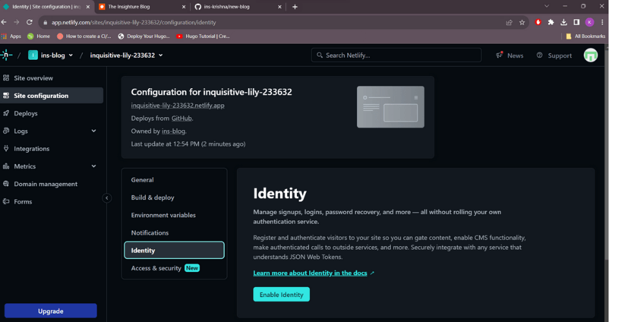Toggle the browser side panel icon
This screenshot has width=644, height=322.
click(576, 22)
